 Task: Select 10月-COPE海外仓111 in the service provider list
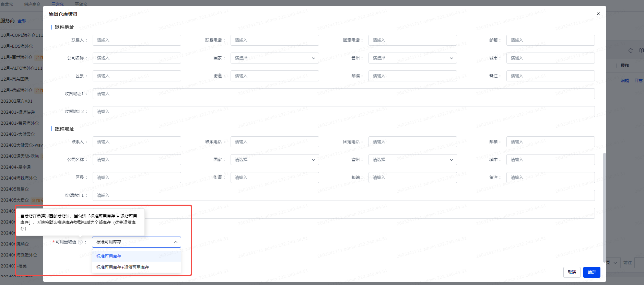(22, 35)
